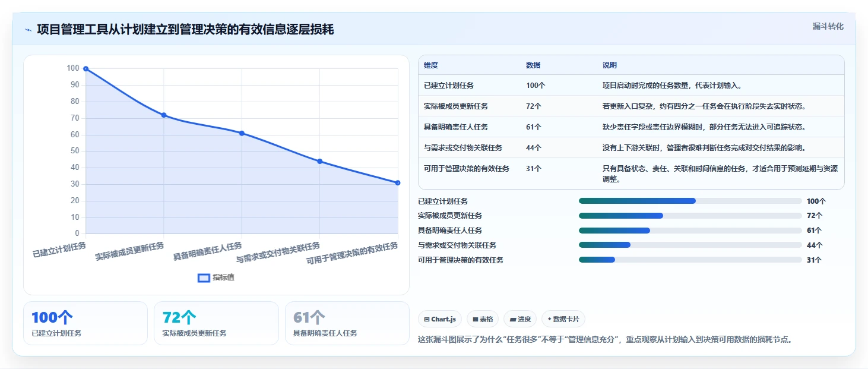The width and height of the screenshot is (868, 369).
Task: Click description starting 缺少责任字段
Action: [x=704, y=127]
